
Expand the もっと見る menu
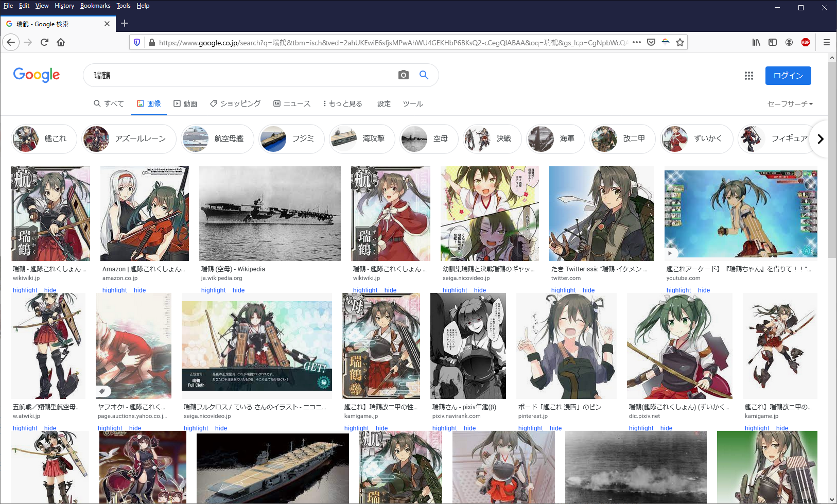pos(342,104)
